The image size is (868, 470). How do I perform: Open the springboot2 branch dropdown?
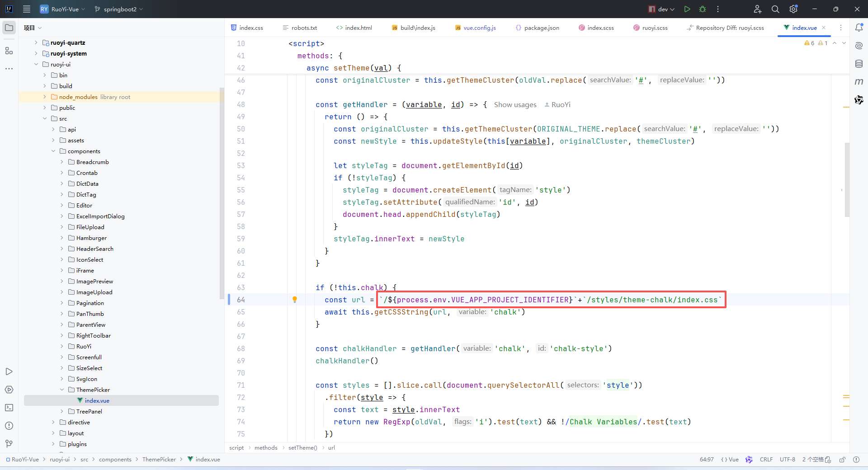(119, 9)
